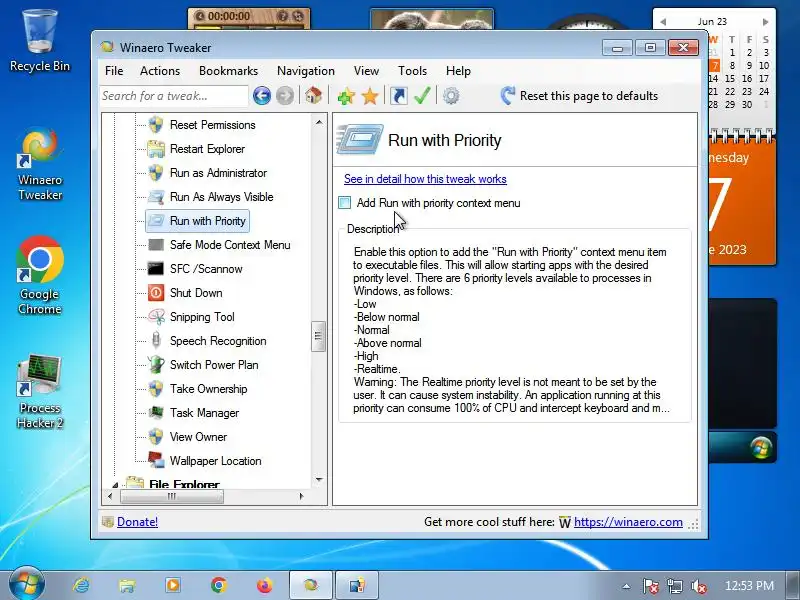This screenshot has width=800, height=600.
Task: Open Windows Media Player taskbar icon
Action: [173, 585]
